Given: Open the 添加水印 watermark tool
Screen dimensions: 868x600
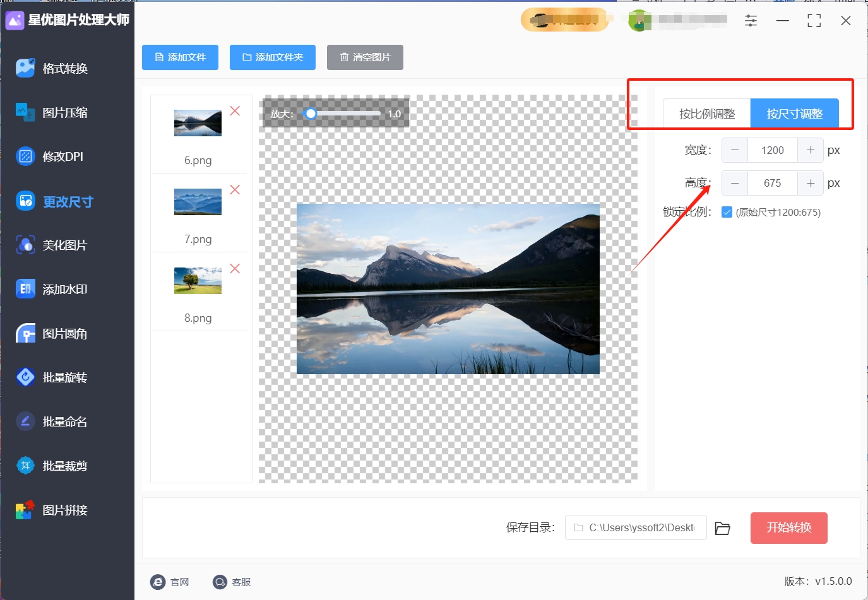Looking at the screenshot, I should click(52, 289).
